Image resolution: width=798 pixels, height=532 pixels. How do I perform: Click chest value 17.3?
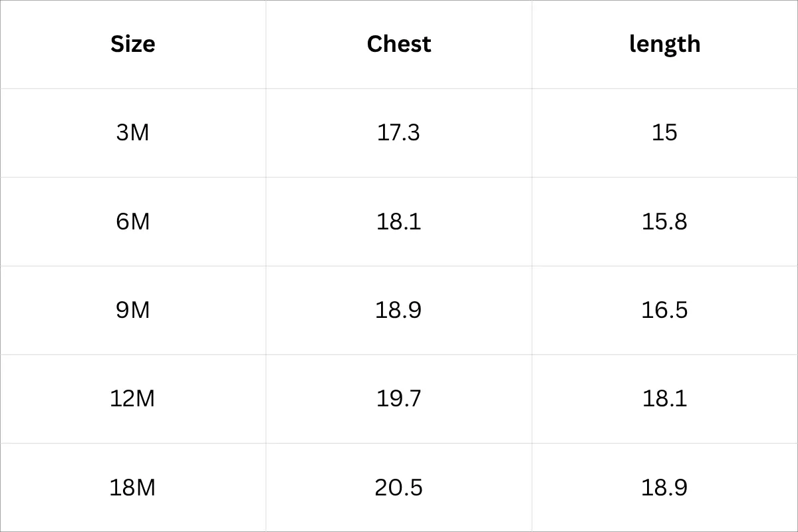398,132
